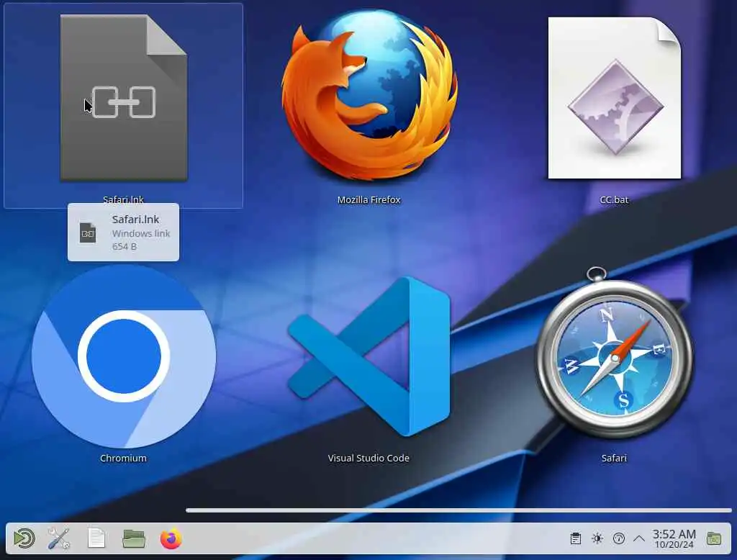Select the Visual Studio Code desktop icon

click(369, 356)
